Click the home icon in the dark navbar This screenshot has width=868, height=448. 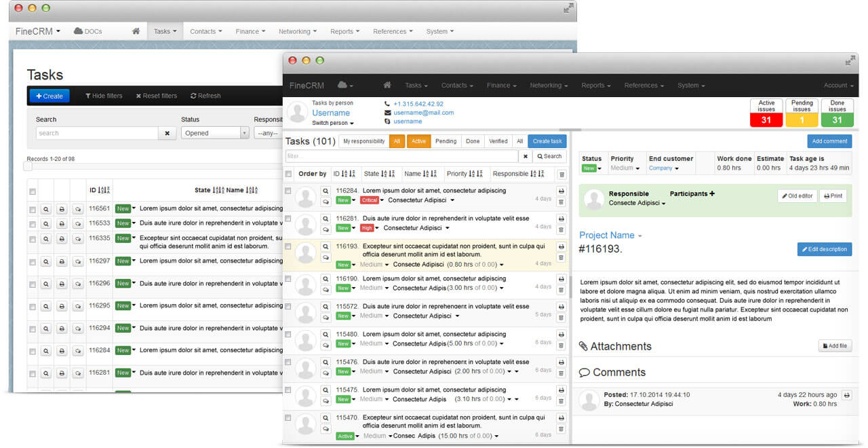tap(387, 86)
